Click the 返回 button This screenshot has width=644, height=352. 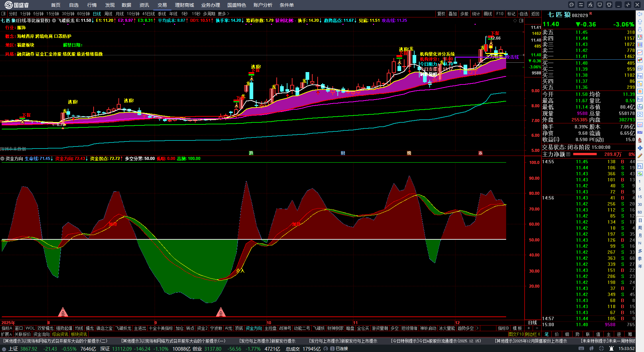(x=535, y=14)
